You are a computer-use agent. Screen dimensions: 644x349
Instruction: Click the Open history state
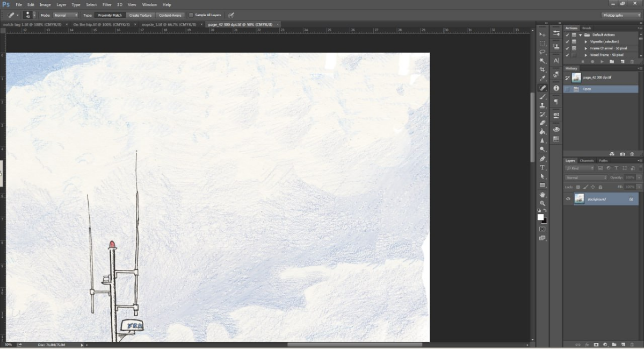(x=601, y=89)
